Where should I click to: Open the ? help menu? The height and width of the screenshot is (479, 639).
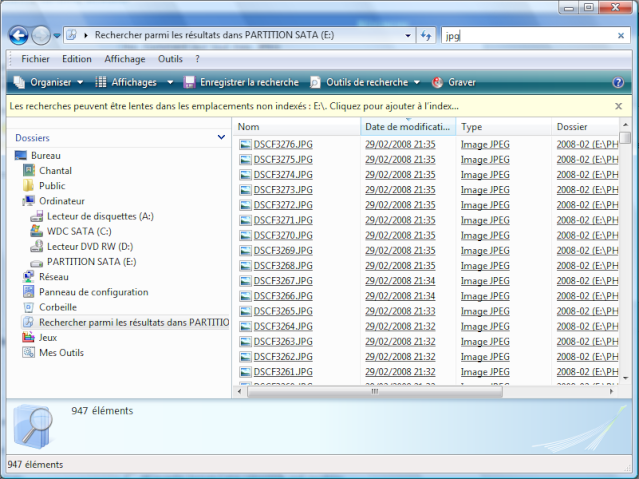point(197,59)
